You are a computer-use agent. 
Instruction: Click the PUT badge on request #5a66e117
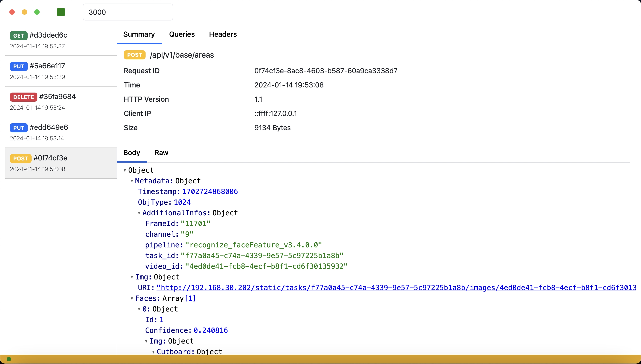(18, 66)
